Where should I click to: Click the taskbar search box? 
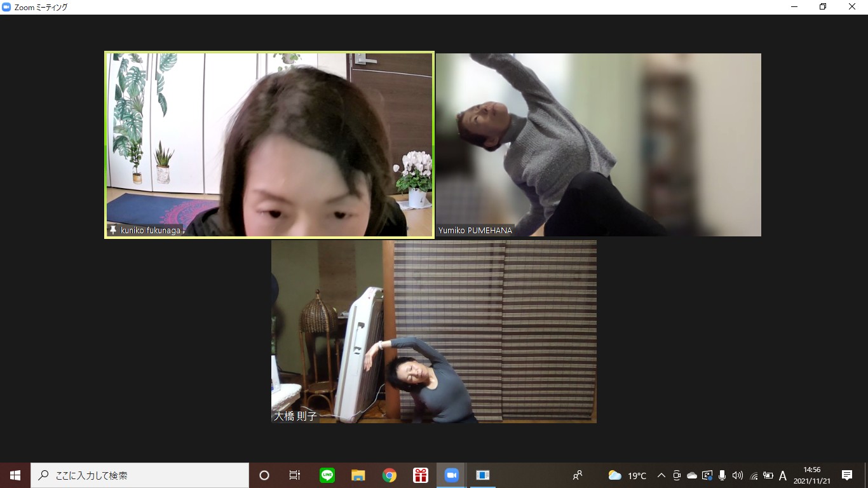click(140, 475)
